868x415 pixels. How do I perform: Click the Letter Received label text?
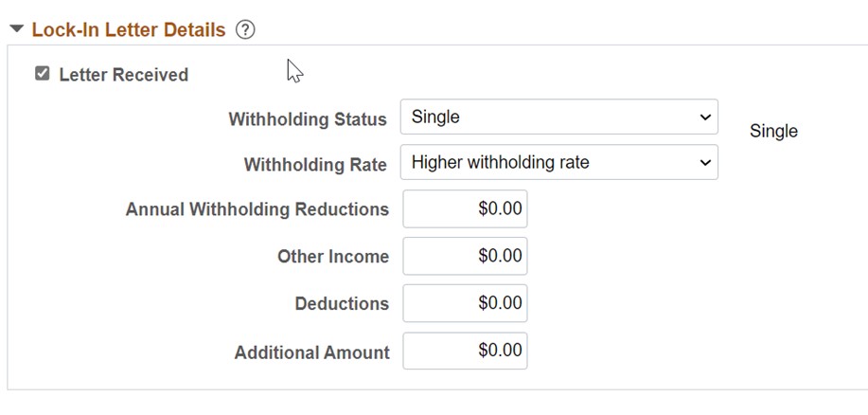click(x=123, y=75)
